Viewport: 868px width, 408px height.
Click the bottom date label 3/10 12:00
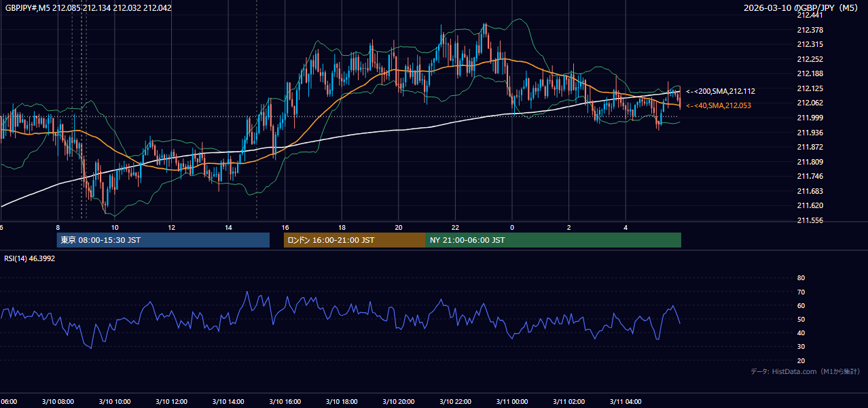(x=171, y=402)
